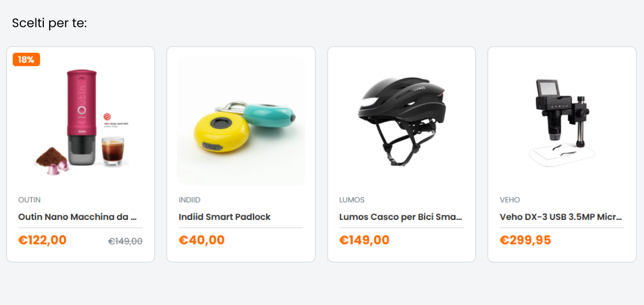Open the Veho DX-3 microscope product image
Image resolution: width=644 pixels, height=305 pixels.
tap(562, 121)
